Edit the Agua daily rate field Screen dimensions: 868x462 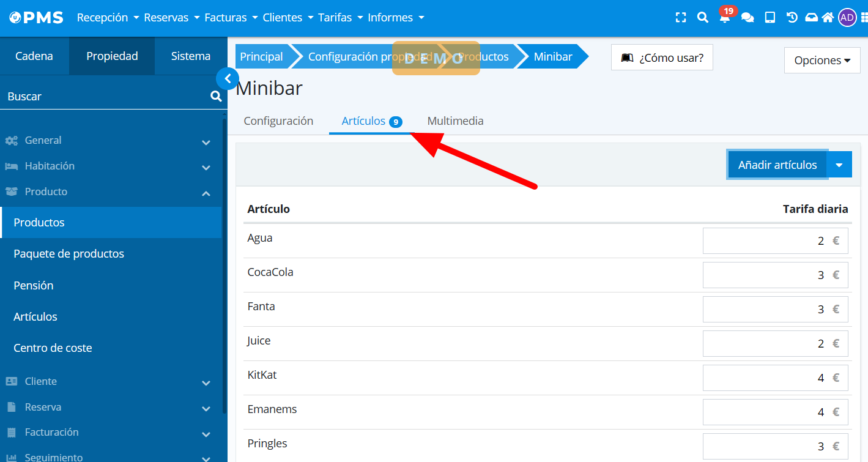pyautogui.click(x=775, y=241)
